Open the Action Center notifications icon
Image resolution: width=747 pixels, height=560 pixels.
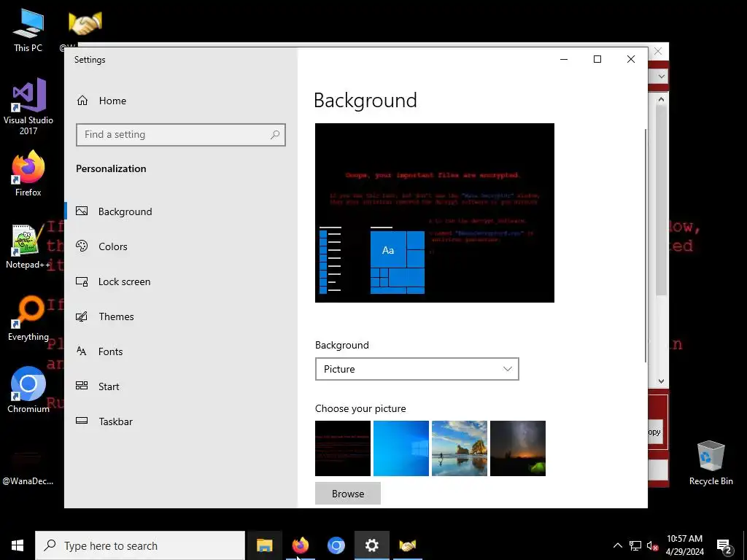pyautogui.click(x=724, y=547)
